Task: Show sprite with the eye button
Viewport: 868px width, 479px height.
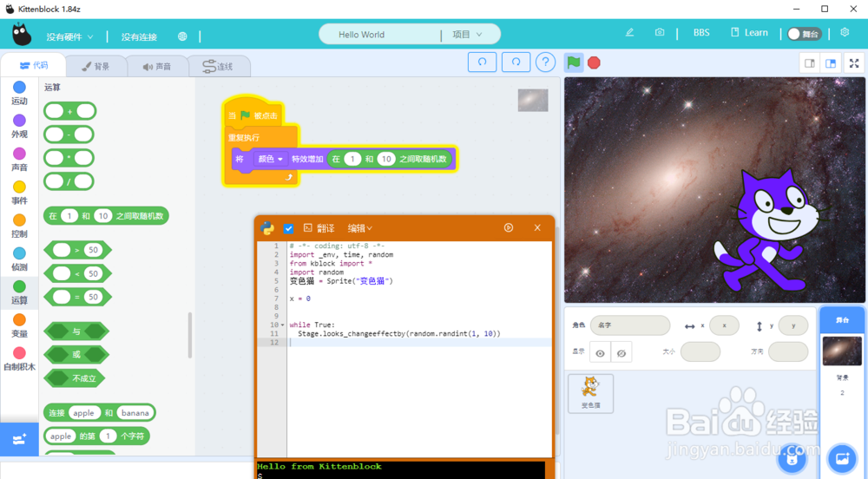Action: coord(600,353)
